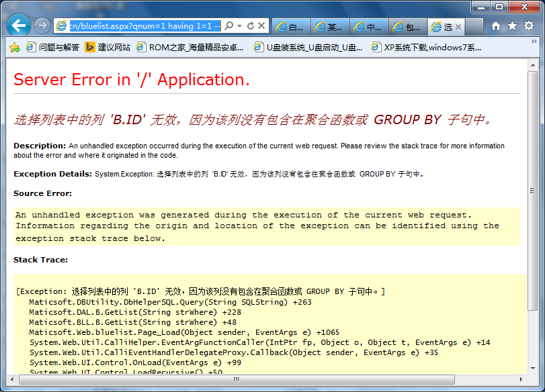
Task: Open a new blank tab
Action: (474, 27)
